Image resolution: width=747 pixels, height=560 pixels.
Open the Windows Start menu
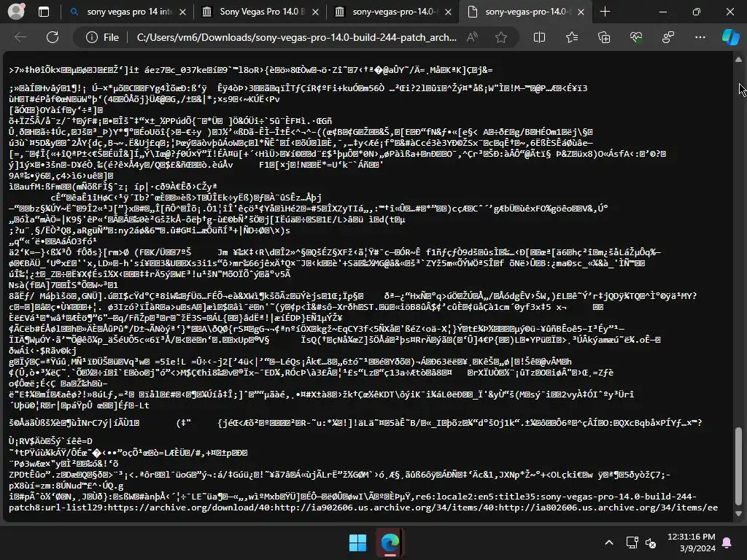[x=357, y=542]
